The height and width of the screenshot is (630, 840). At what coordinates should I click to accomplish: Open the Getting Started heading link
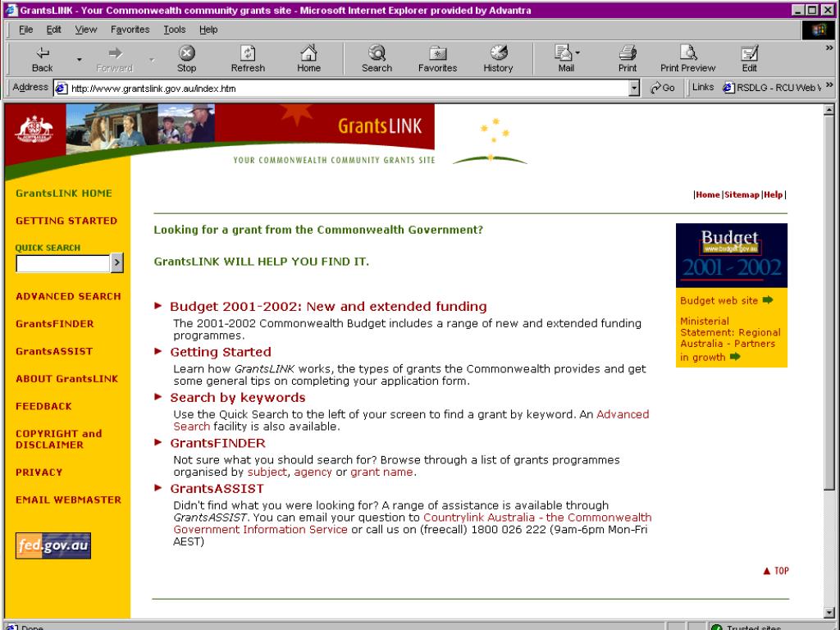click(x=221, y=352)
